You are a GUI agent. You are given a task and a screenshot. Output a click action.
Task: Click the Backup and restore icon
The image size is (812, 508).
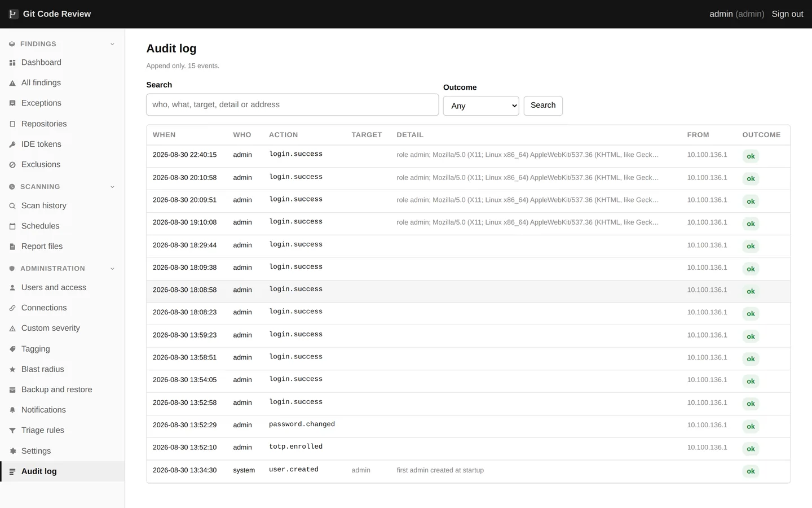pyautogui.click(x=12, y=390)
